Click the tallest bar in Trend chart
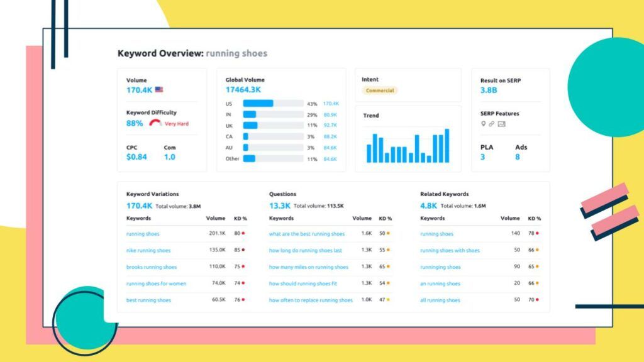Screen dimensions: 644x362 point(447,146)
